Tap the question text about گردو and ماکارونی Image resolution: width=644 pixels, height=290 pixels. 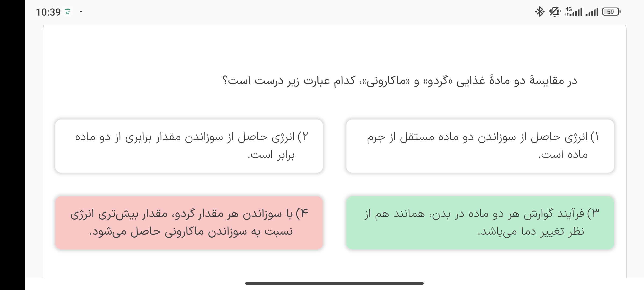point(400,81)
